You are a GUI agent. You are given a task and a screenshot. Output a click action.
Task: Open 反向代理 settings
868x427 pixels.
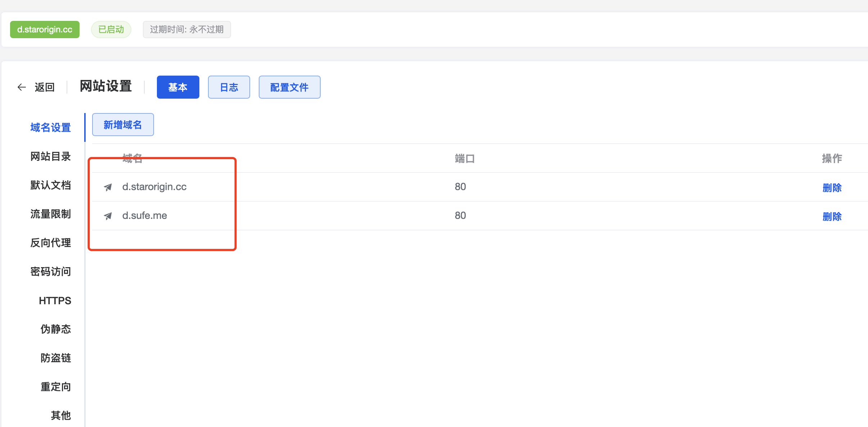[x=50, y=243]
